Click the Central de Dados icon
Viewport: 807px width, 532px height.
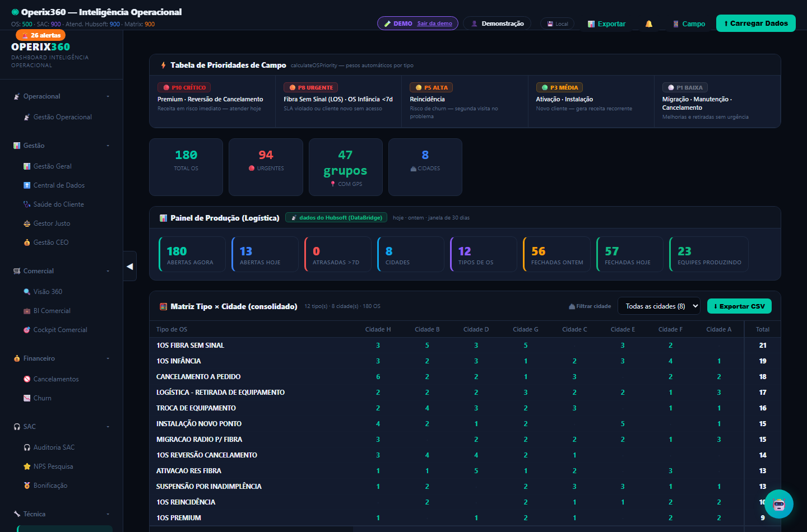[27, 185]
